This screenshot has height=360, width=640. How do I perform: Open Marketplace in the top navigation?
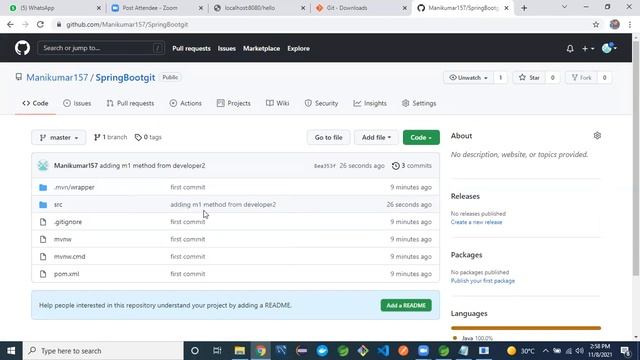[x=262, y=48]
